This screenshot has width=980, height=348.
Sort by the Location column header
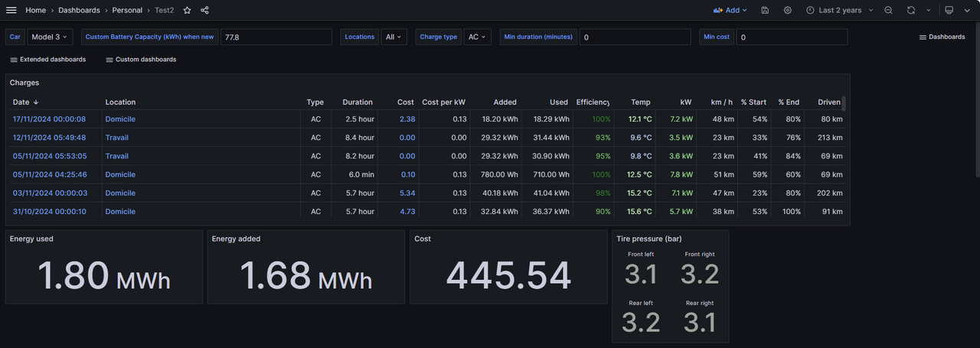(x=120, y=102)
